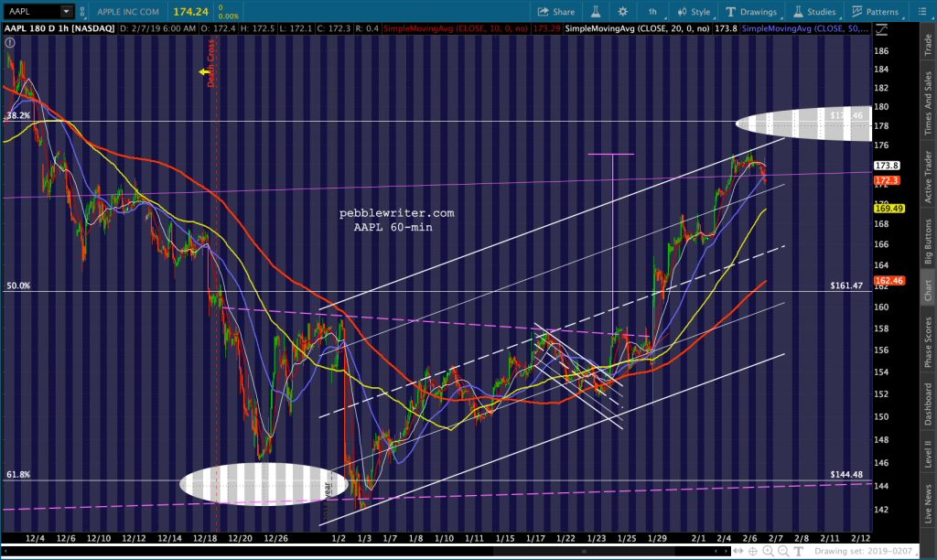
Task: Open the Drawings dropdown menu
Action: [x=751, y=11]
